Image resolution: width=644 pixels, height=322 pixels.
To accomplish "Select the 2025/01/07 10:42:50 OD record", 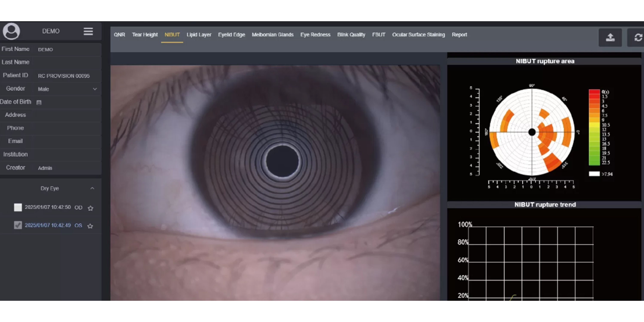I will 47,208.
